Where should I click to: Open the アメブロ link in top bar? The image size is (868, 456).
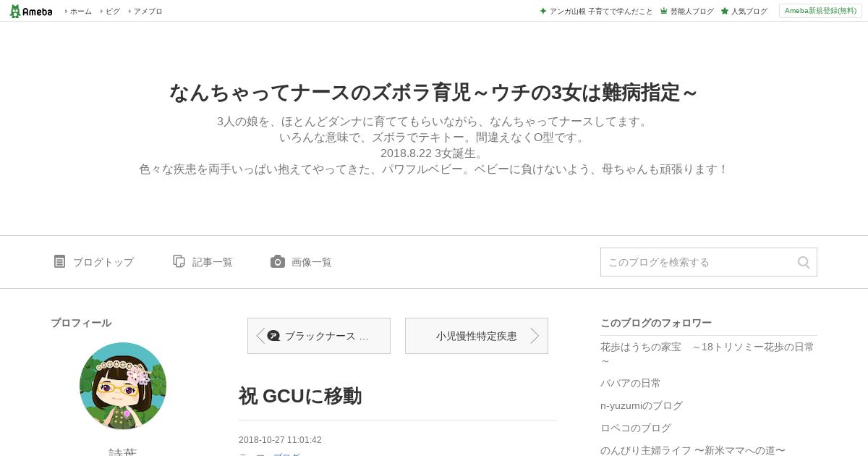(x=148, y=12)
